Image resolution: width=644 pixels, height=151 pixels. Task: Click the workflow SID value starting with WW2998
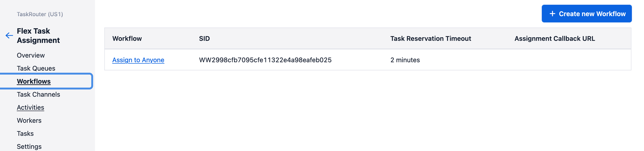265,60
